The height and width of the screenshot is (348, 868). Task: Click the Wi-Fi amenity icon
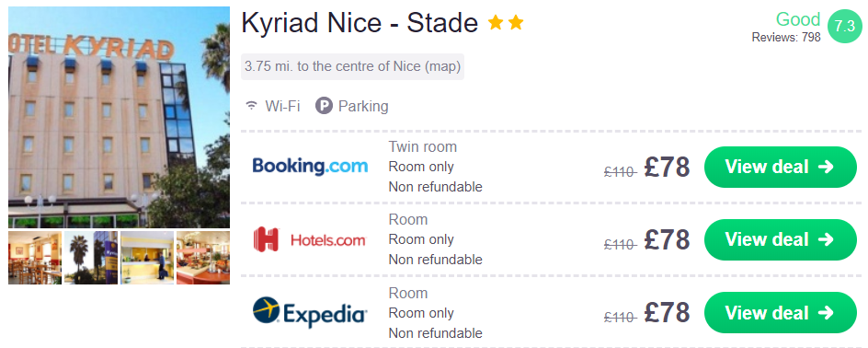tap(252, 106)
